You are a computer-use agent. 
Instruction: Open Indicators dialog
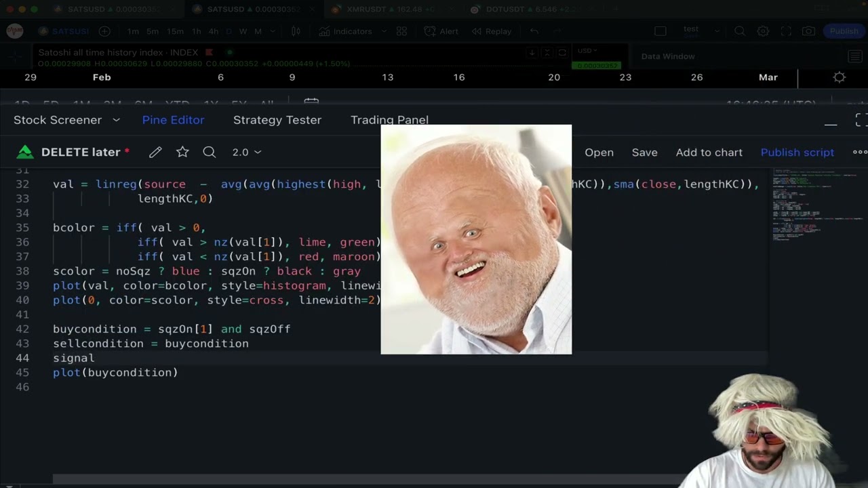[345, 31]
